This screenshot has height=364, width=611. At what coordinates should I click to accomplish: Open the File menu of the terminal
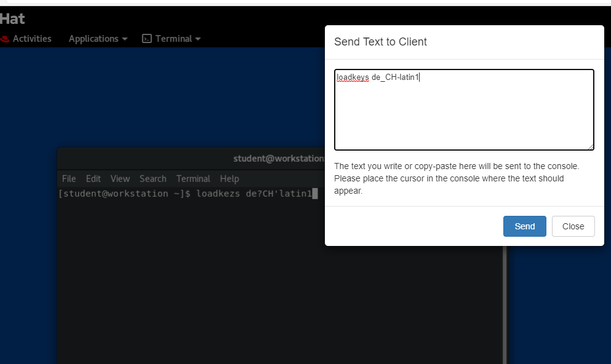click(x=68, y=178)
